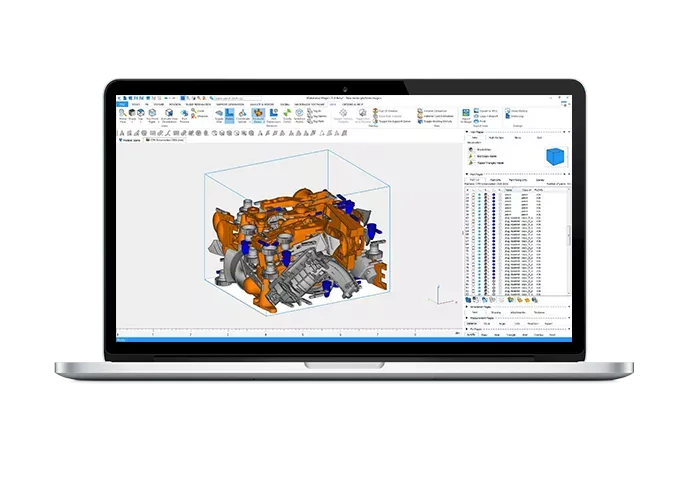Open Angle tab in Measurement Pages
This screenshot has width=690, height=480.
(502, 324)
